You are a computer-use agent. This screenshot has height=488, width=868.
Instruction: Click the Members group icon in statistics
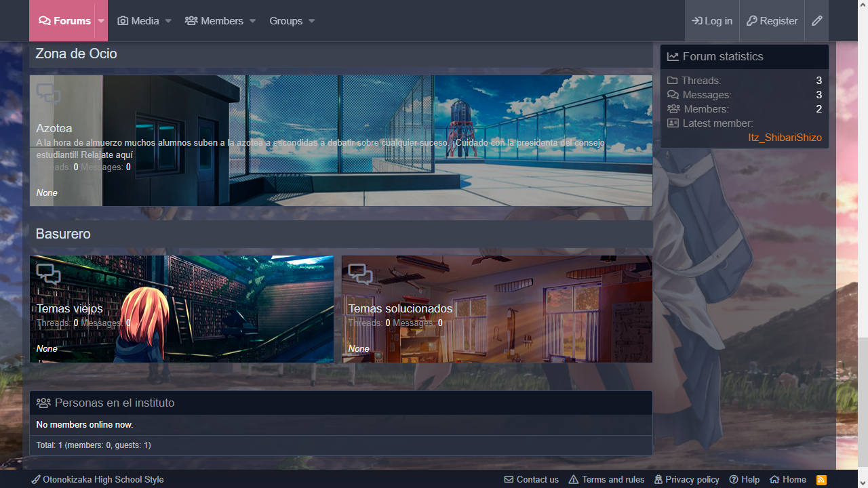tap(673, 109)
